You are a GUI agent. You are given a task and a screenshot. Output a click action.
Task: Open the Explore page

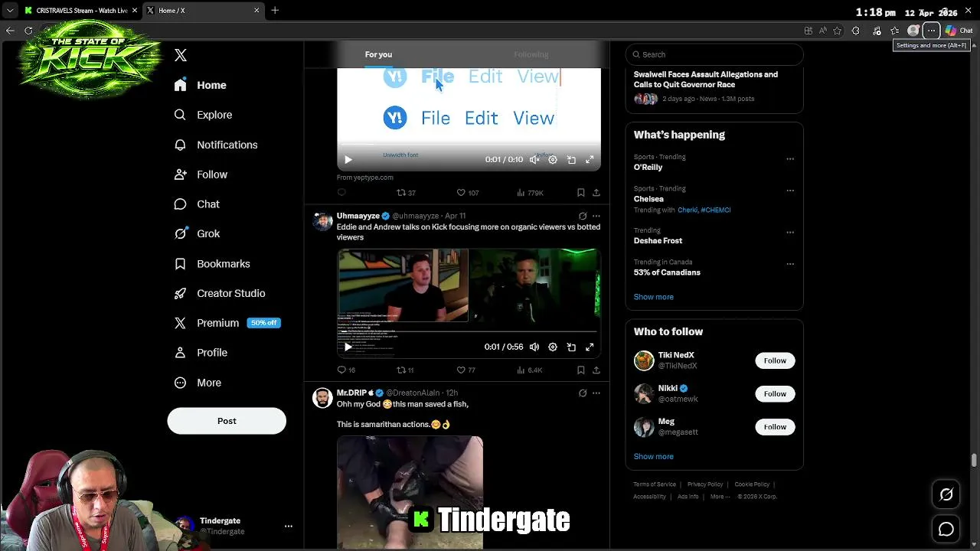204,115
